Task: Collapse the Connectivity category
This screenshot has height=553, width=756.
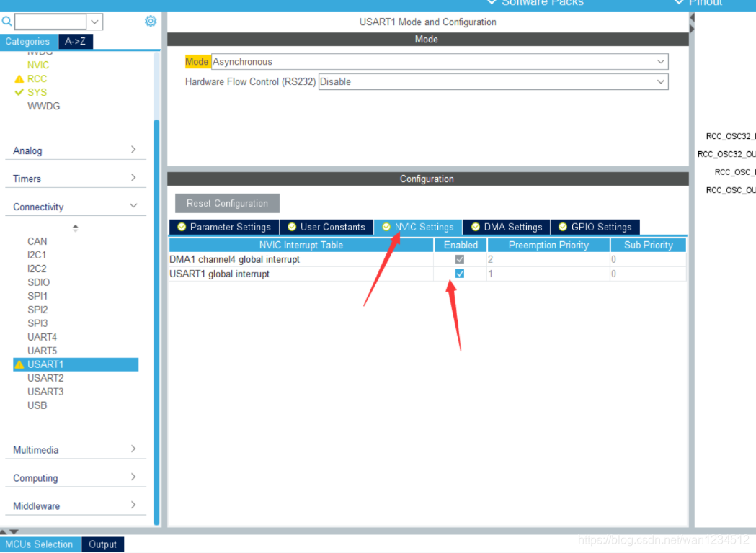Action: pyautogui.click(x=75, y=207)
